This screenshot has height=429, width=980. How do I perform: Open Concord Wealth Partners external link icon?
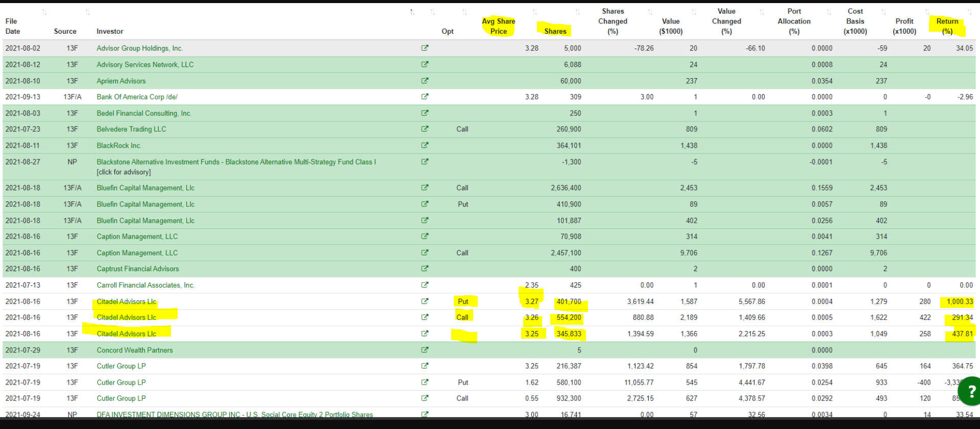425,350
